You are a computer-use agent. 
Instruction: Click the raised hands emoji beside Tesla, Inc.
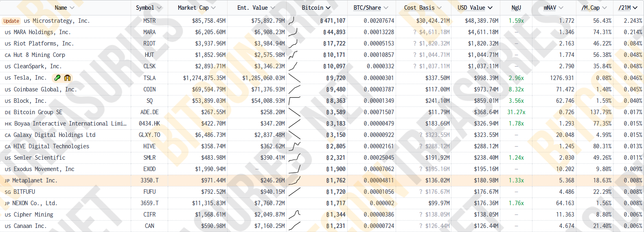(x=67, y=78)
